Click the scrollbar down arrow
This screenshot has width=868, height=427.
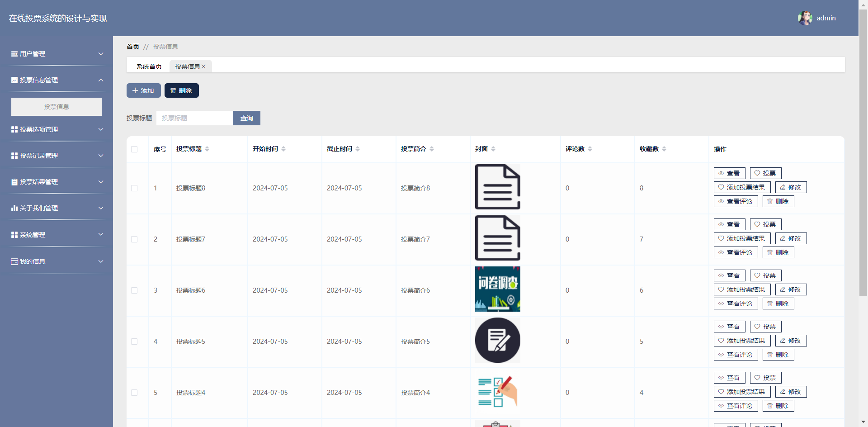(x=863, y=422)
